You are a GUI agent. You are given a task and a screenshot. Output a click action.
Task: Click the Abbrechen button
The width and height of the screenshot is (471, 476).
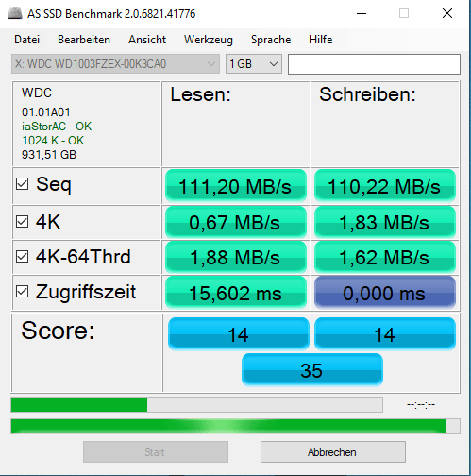[x=333, y=452]
